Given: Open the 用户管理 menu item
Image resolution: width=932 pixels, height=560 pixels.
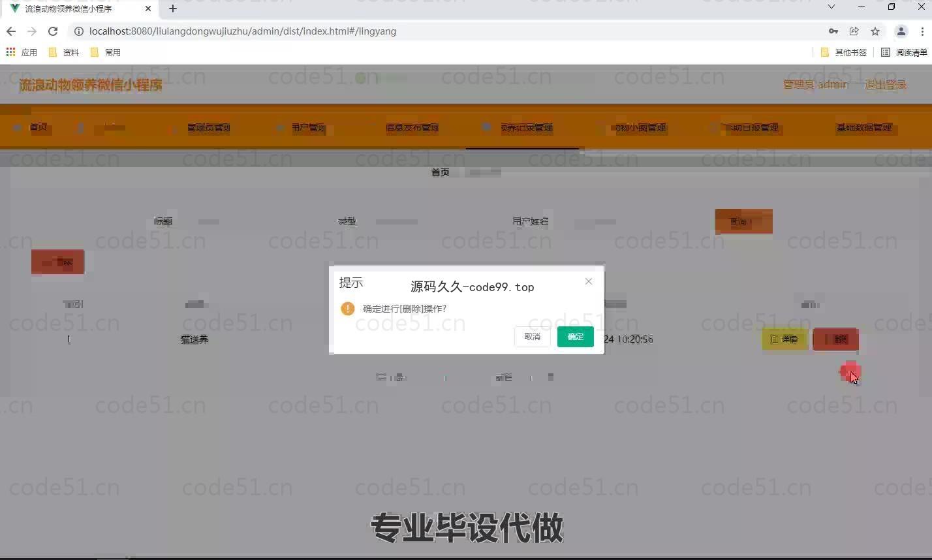Looking at the screenshot, I should (x=308, y=127).
